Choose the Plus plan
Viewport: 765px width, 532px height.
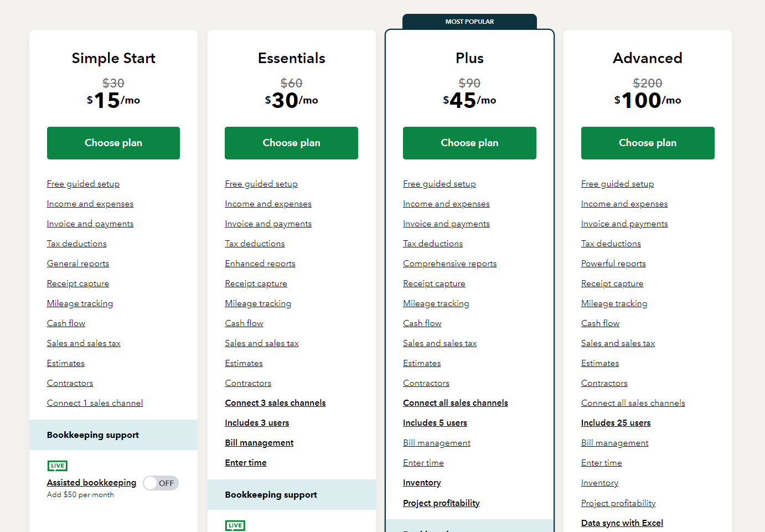[x=469, y=143]
